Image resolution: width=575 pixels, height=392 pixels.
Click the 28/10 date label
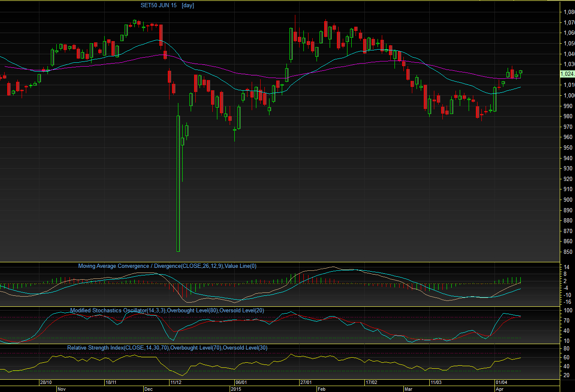(46, 383)
